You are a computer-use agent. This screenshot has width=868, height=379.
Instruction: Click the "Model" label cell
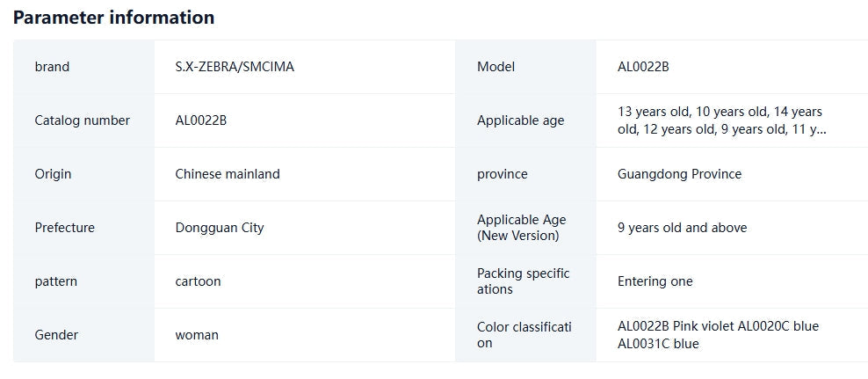[495, 67]
